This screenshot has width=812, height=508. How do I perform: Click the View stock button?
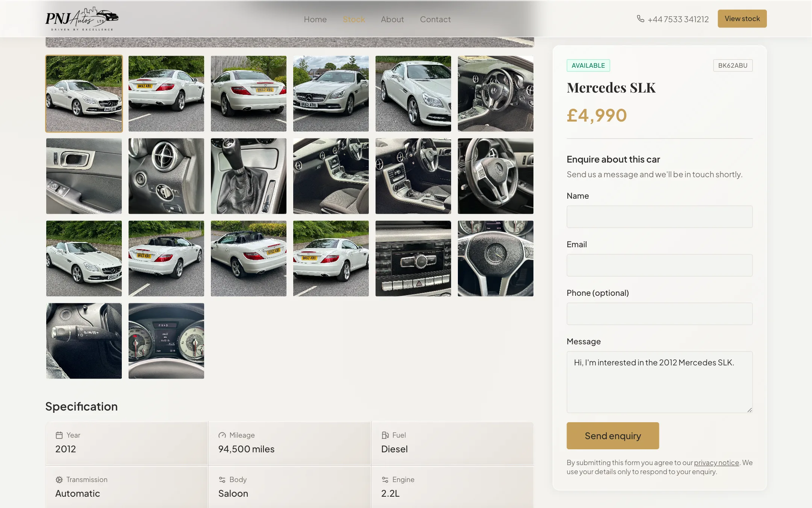click(x=742, y=18)
